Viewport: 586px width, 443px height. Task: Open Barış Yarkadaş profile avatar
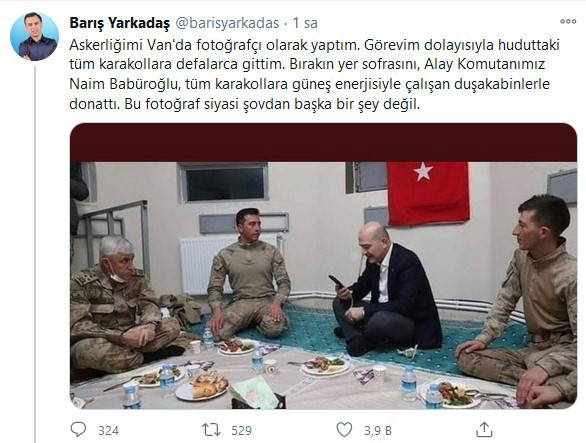pyautogui.click(x=34, y=37)
